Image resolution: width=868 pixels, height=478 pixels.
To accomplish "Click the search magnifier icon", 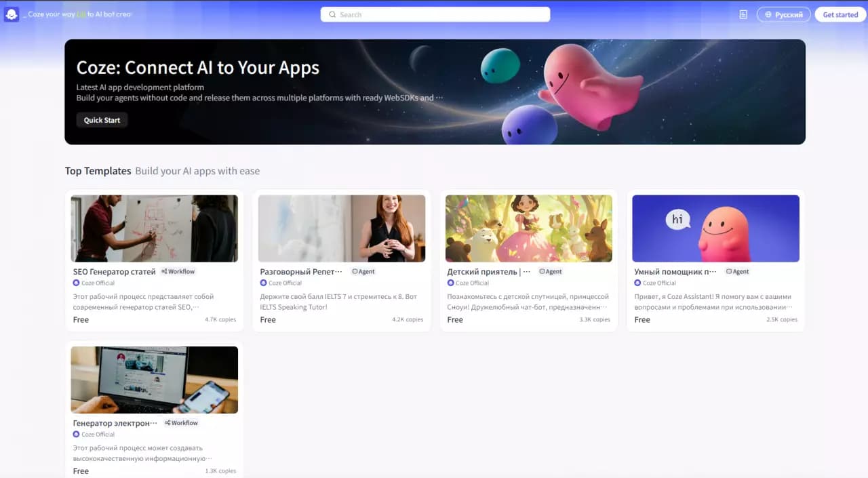I will coord(332,14).
